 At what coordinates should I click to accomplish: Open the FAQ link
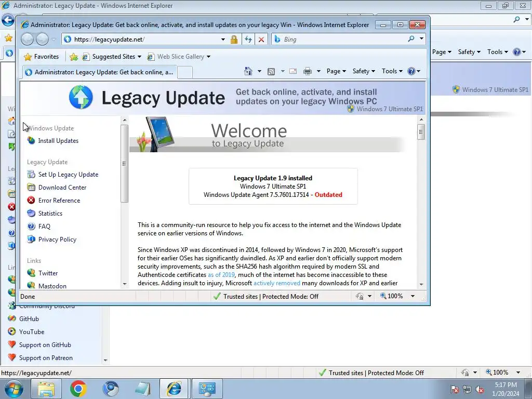click(44, 227)
